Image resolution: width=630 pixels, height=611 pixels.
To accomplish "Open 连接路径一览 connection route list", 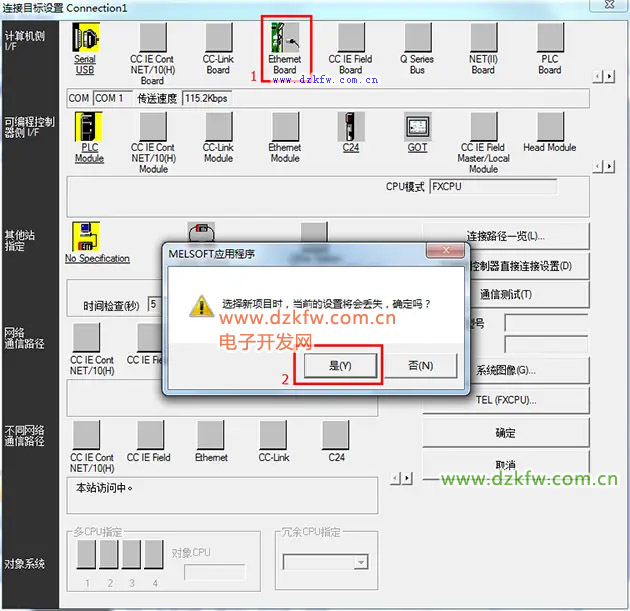I will click(506, 236).
